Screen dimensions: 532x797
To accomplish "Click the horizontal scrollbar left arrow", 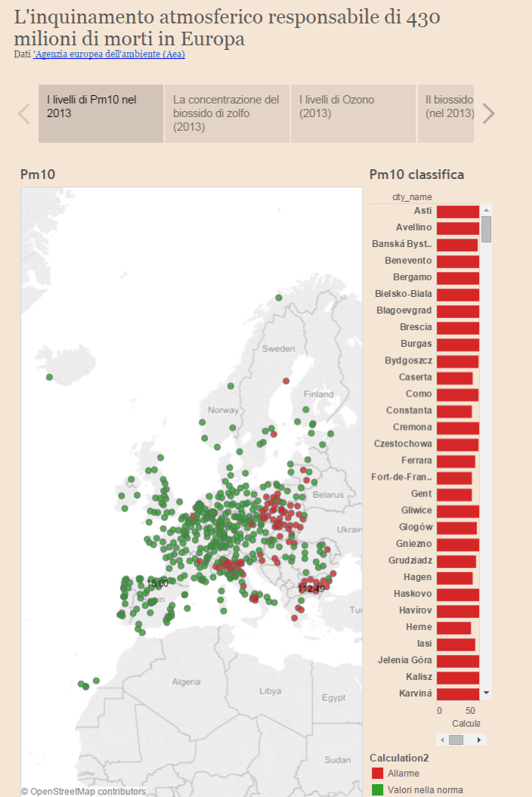I will click(442, 740).
